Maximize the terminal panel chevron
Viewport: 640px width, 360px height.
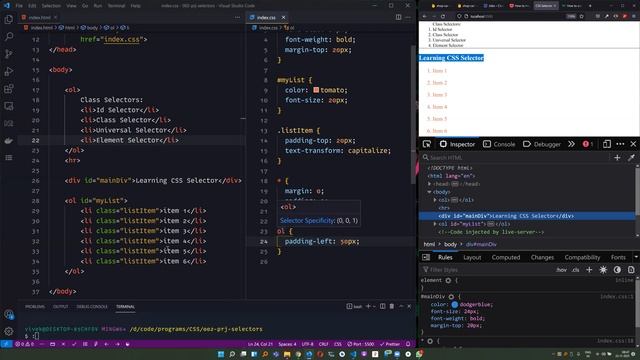pos(401,306)
